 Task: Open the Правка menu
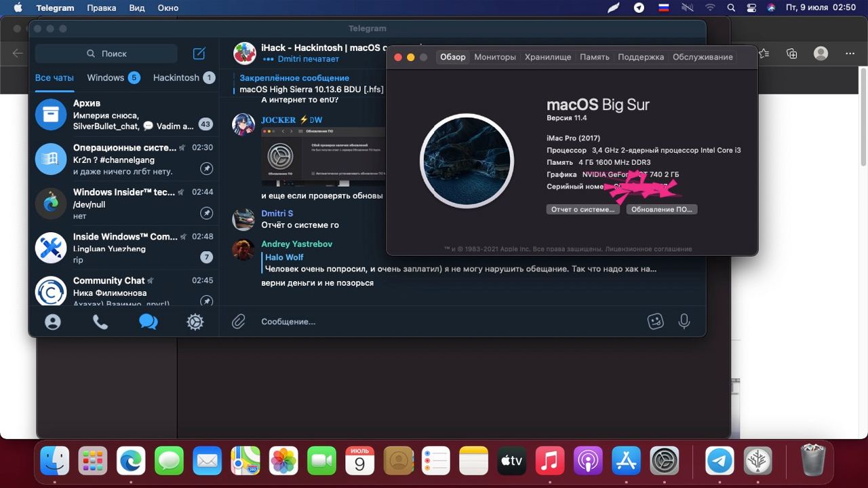(x=102, y=7)
